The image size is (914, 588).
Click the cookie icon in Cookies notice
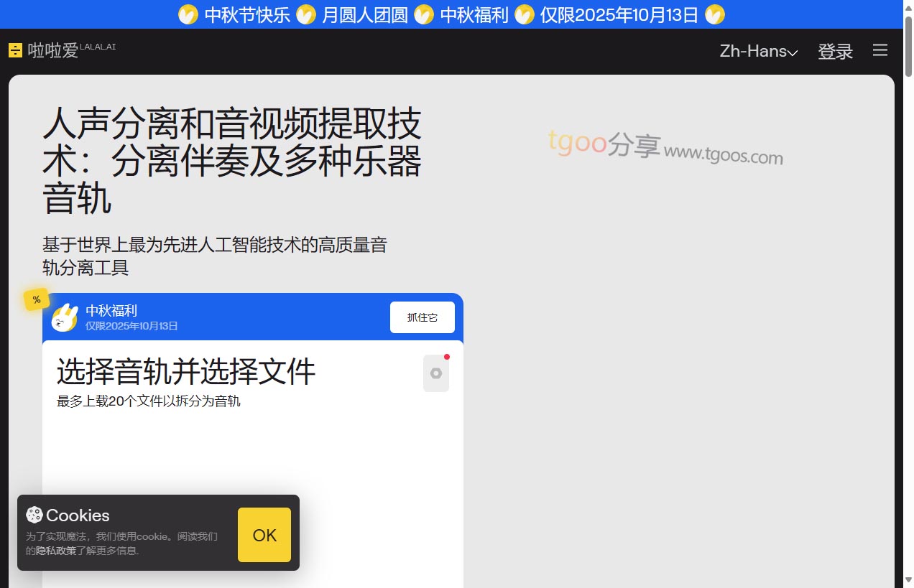[34, 515]
